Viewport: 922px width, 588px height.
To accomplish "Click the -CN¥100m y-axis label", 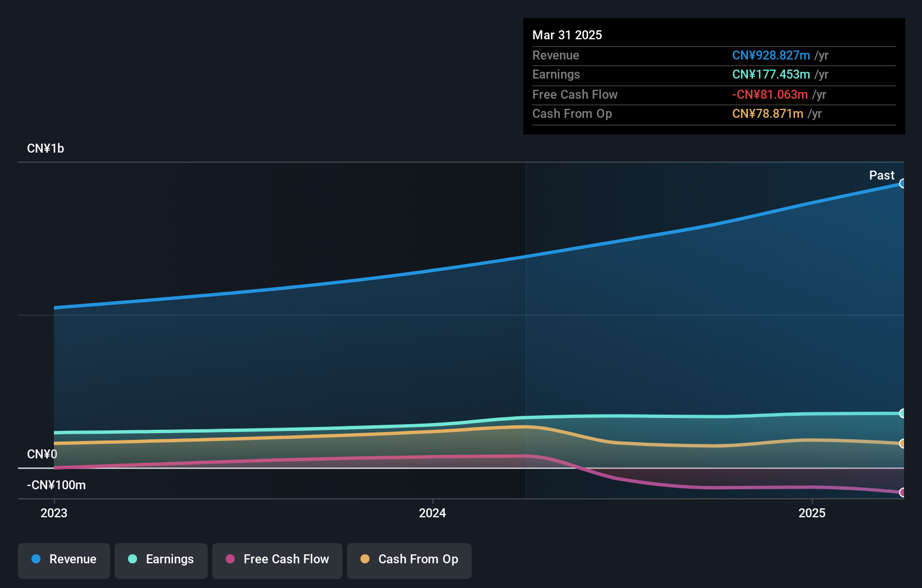I will click(x=56, y=485).
